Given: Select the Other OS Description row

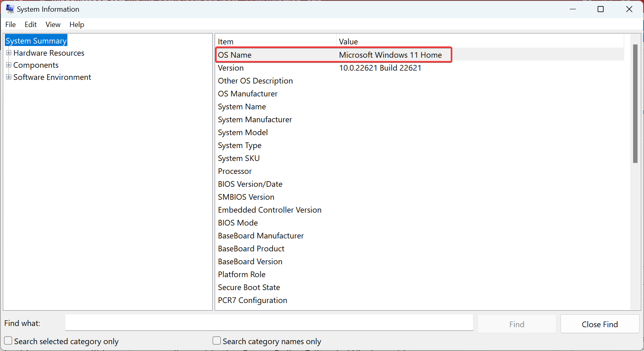Looking at the screenshot, I should [x=420, y=81].
